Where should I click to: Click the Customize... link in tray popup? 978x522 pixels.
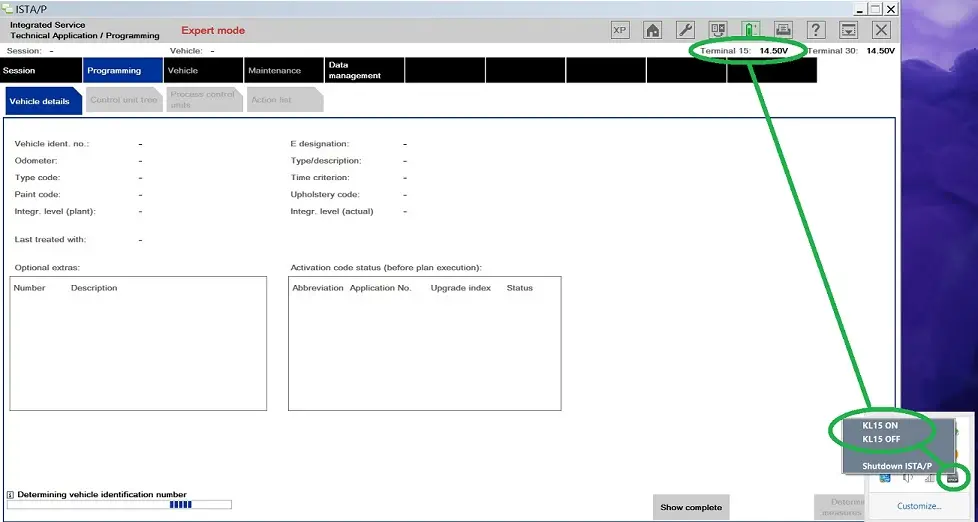pos(919,506)
